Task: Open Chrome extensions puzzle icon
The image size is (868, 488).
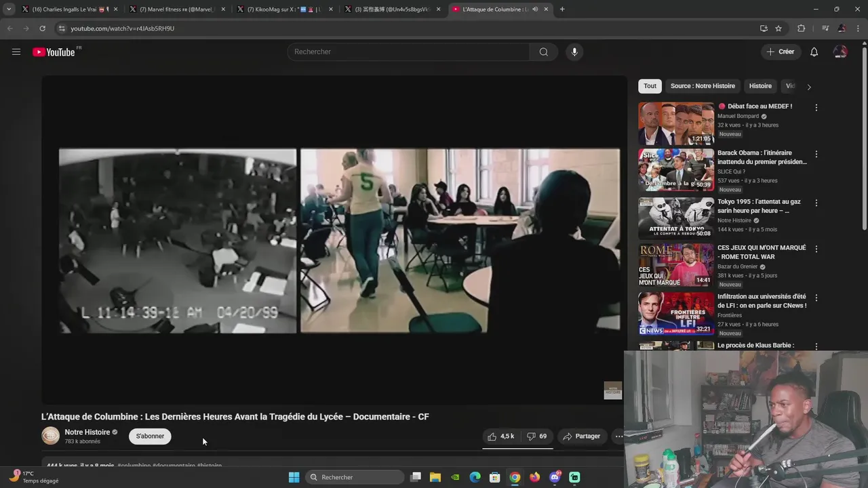Action: (x=801, y=28)
